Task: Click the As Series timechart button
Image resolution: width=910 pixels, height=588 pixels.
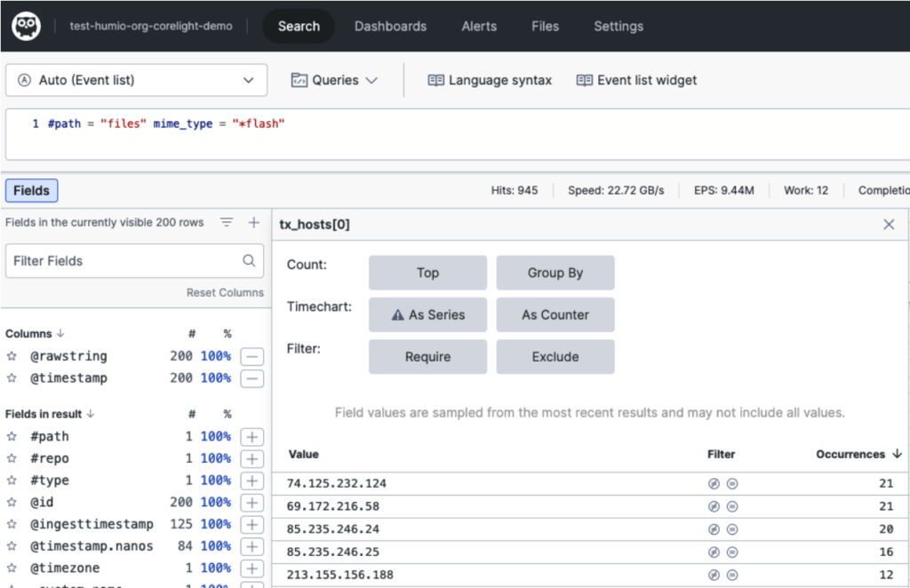Action: tap(427, 315)
